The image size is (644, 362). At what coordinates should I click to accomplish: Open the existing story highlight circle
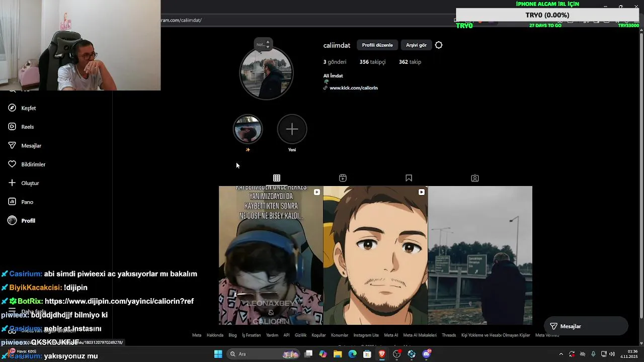pos(248,129)
